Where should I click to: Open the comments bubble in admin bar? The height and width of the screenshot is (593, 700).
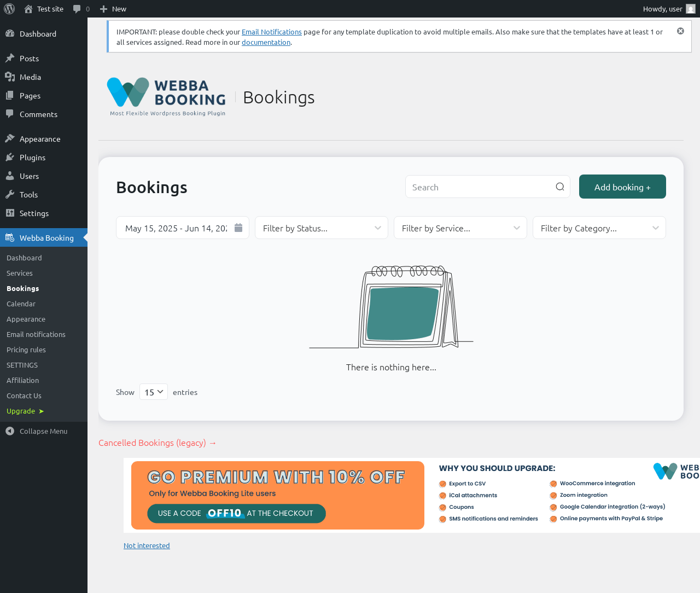click(77, 9)
